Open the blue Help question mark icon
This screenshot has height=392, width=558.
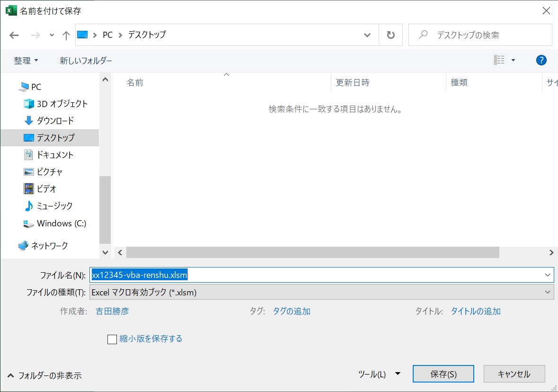[541, 60]
